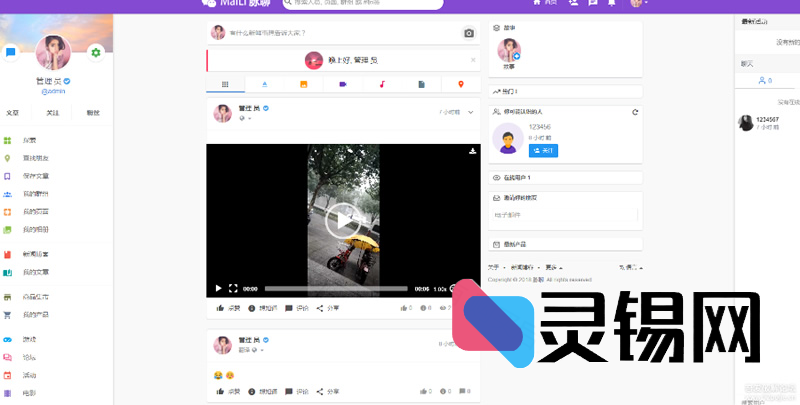Open playback speed 1.00x menu
The height and width of the screenshot is (405, 800).
click(x=440, y=289)
